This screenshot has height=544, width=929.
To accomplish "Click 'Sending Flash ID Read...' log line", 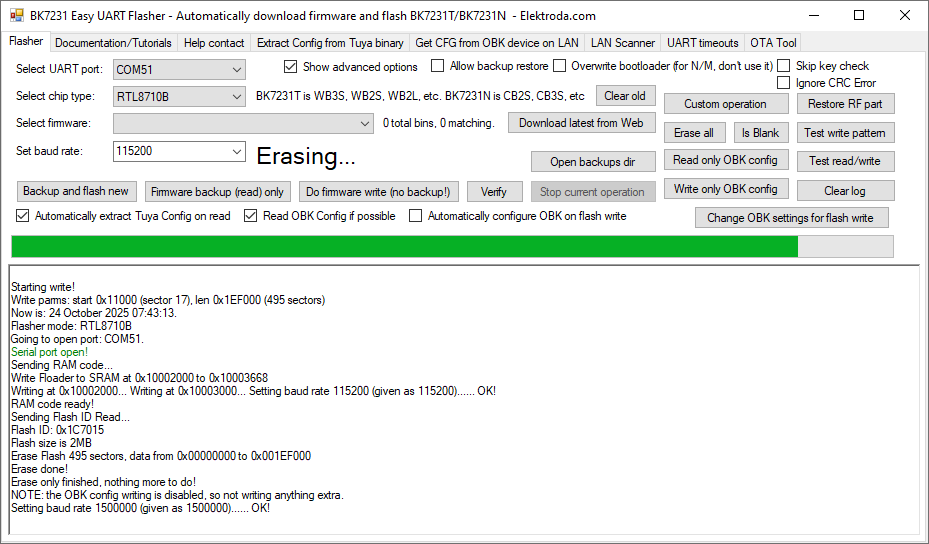I will [x=70, y=417].
